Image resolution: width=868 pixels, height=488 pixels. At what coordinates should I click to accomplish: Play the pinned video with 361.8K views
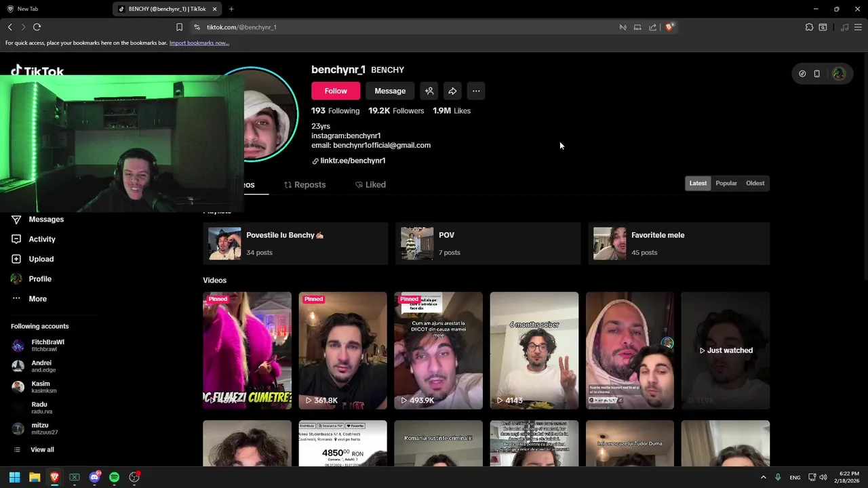342,350
